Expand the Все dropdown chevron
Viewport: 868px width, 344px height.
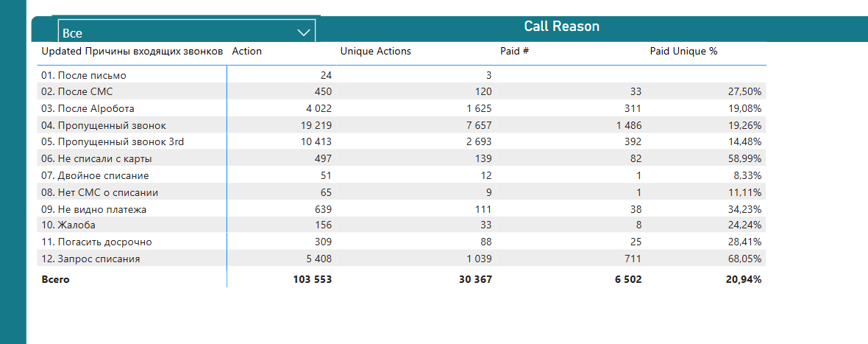[x=303, y=33]
